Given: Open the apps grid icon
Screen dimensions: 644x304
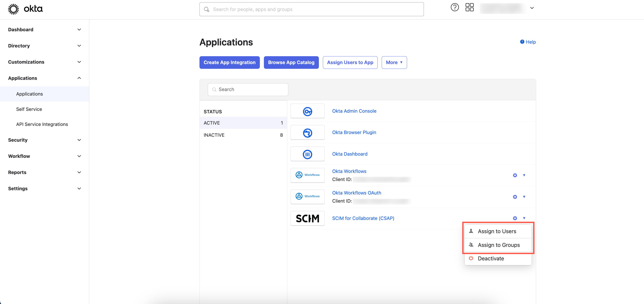Looking at the screenshot, I should click(469, 7).
